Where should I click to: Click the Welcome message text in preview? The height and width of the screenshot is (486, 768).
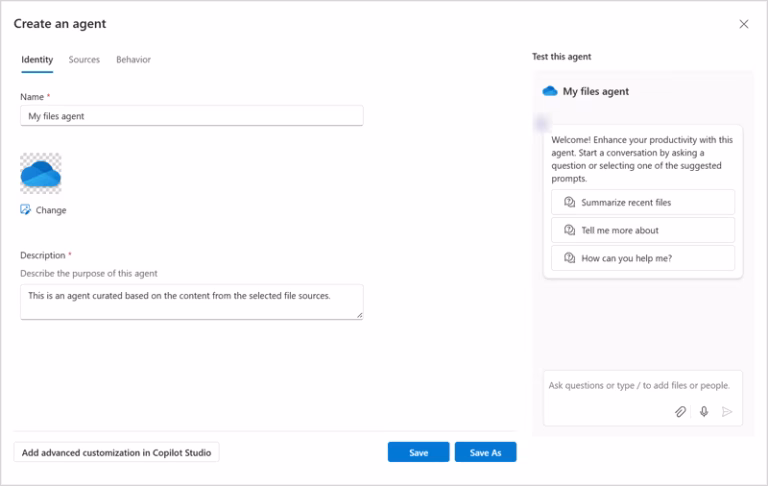click(642, 159)
